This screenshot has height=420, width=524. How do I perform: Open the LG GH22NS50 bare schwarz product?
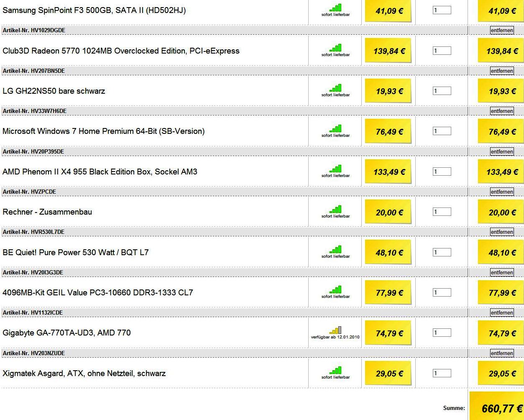[54, 91]
